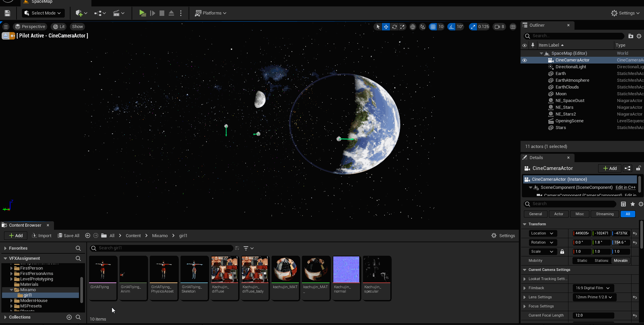Click Save All in Content Browser
This screenshot has width=644, height=325.
(68, 235)
